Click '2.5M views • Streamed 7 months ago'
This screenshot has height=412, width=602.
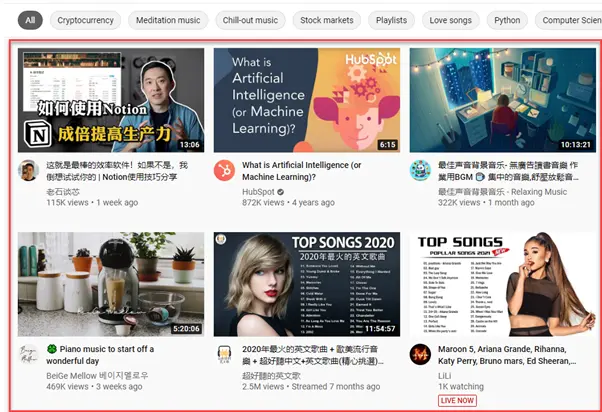click(x=311, y=387)
